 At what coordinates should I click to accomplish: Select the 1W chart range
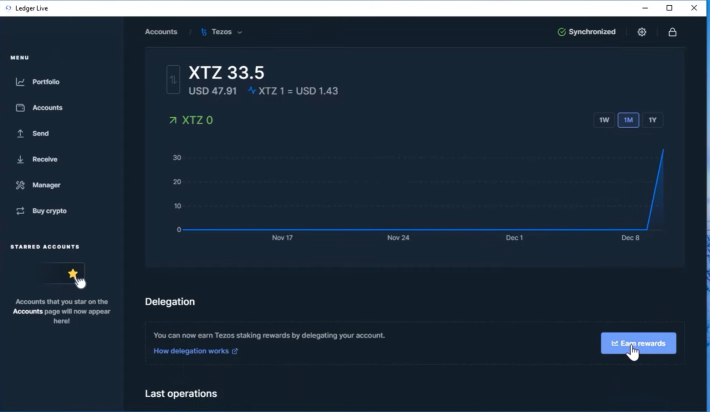[x=604, y=120]
